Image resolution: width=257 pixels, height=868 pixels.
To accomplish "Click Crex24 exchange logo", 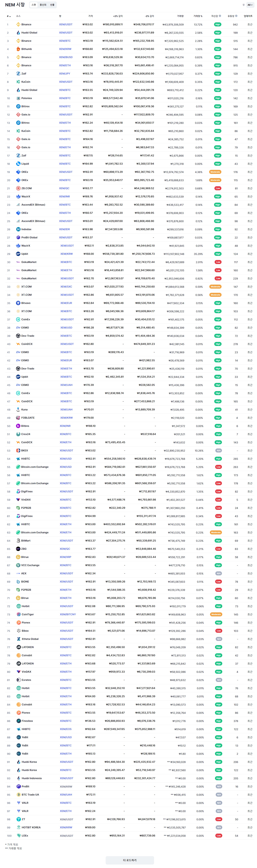I will tap(18, 434).
